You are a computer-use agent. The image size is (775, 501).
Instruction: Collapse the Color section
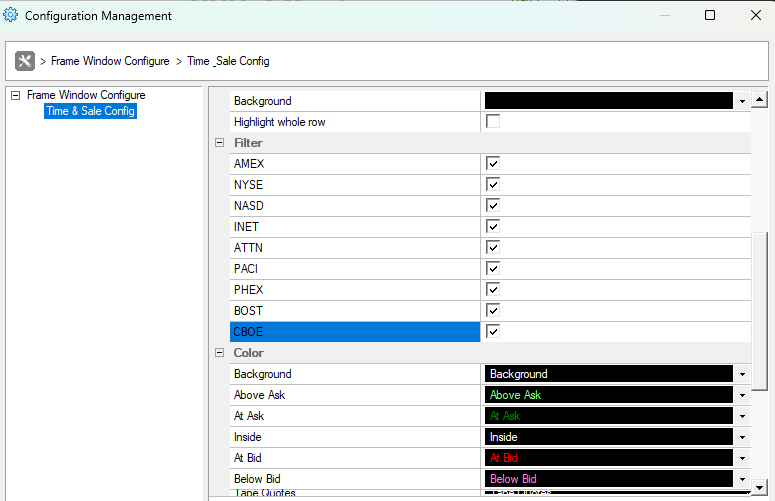(219, 353)
